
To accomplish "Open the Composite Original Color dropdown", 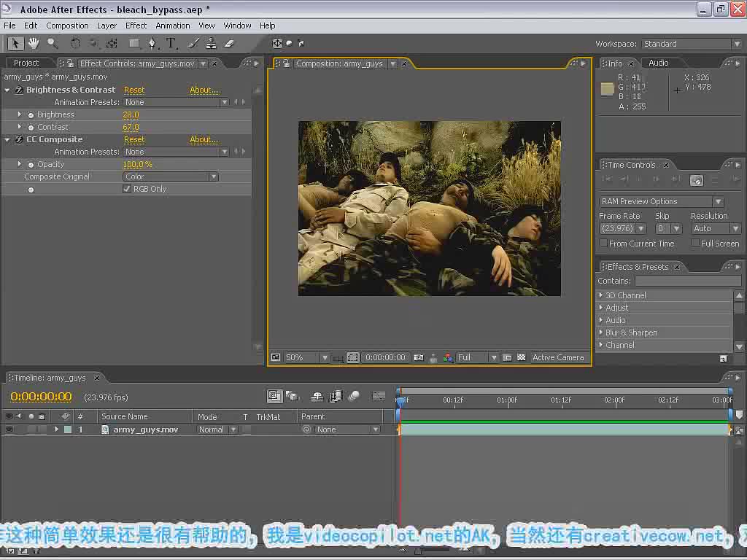I will click(x=171, y=176).
